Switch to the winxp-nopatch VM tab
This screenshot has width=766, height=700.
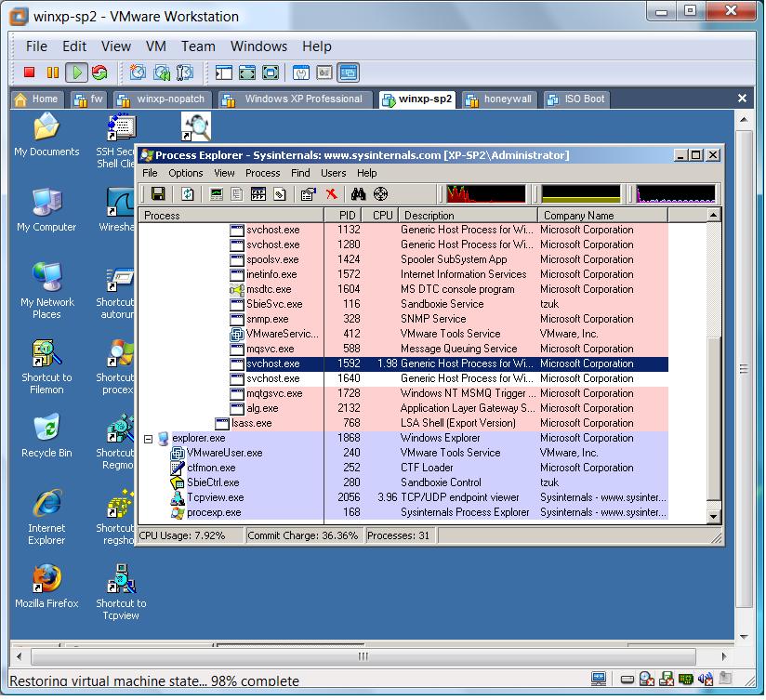pyautogui.click(x=163, y=99)
